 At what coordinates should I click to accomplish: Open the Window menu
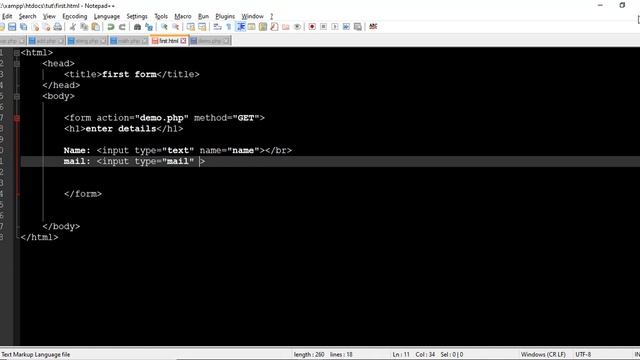[x=252, y=16]
